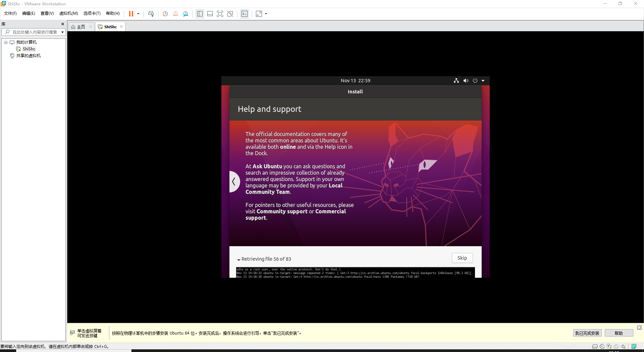Open the snapshot manager
Viewport: 644px width, 352px height.
click(185, 14)
